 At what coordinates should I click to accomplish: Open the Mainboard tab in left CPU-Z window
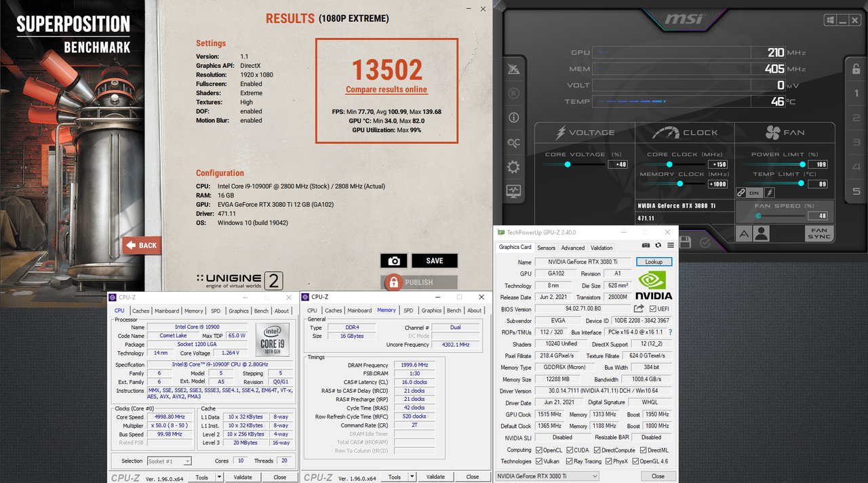pos(167,311)
